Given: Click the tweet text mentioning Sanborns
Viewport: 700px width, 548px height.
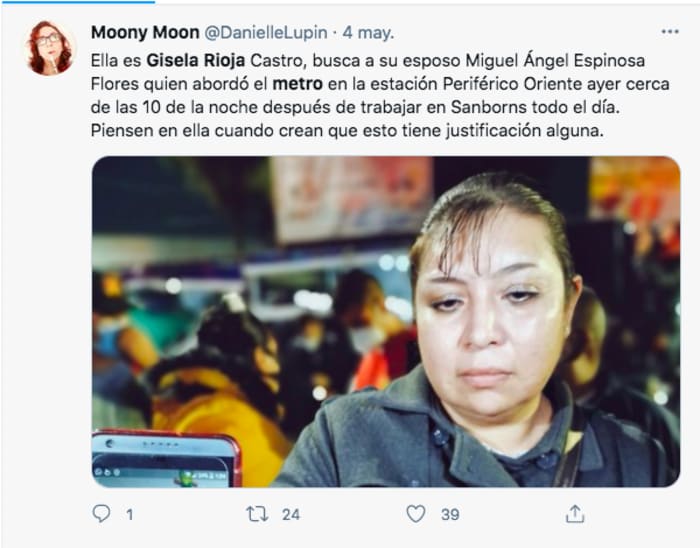Looking at the screenshot, I should [x=355, y=107].
